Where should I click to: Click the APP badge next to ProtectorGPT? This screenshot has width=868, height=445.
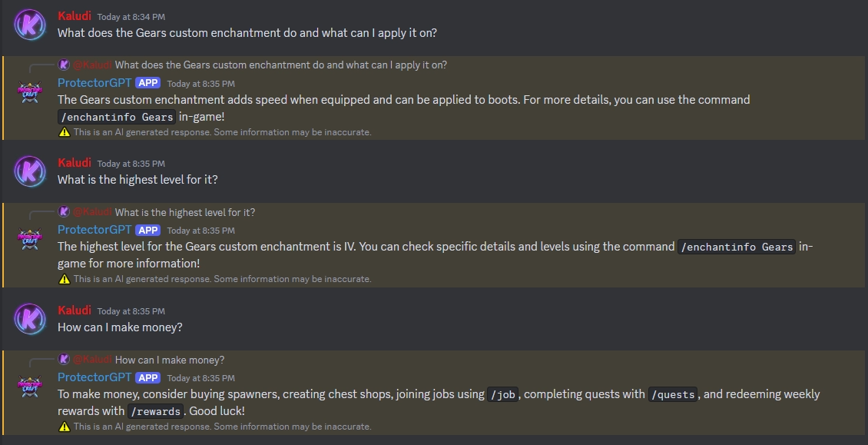(147, 82)
